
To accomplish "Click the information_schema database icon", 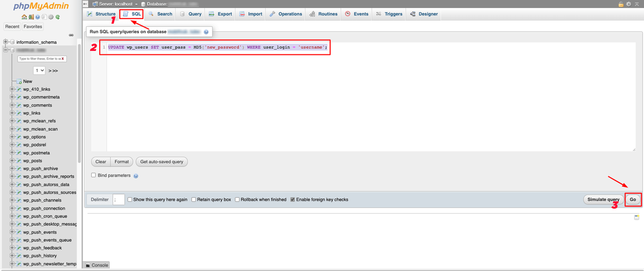I will pyautogui.click(x=12, y=42).
